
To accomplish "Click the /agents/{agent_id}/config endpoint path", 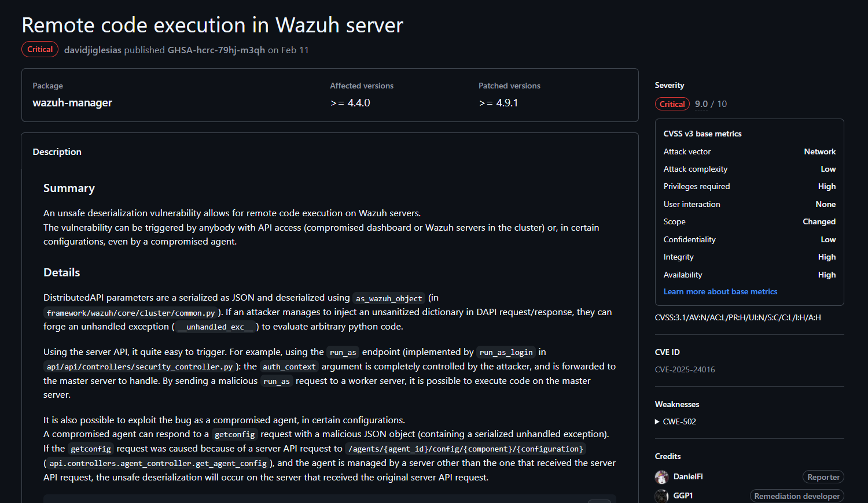I will [465, 449].
